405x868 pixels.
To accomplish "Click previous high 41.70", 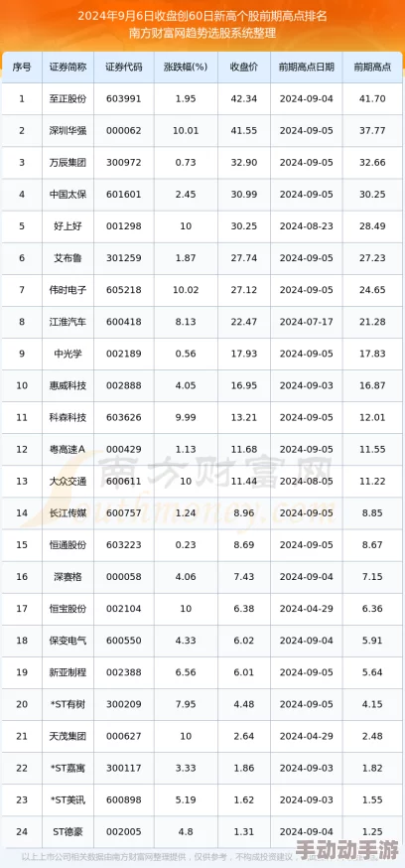I will tap(372, 99).
